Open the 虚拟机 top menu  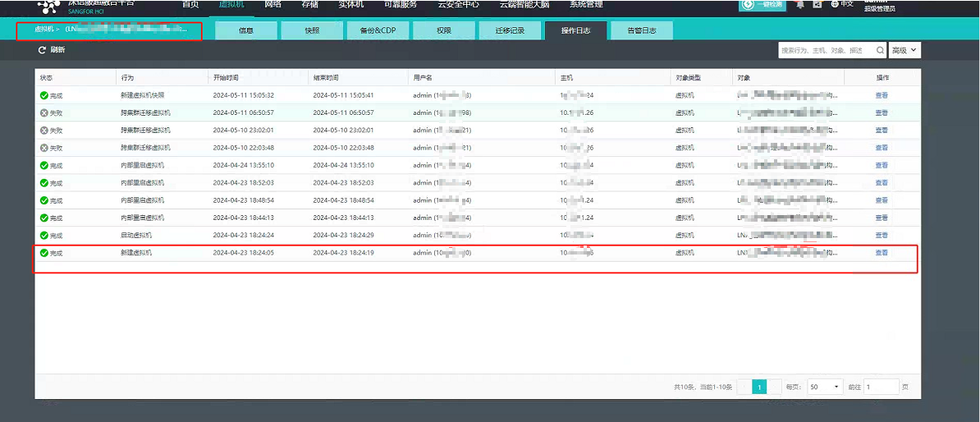[x=232, y=4]
